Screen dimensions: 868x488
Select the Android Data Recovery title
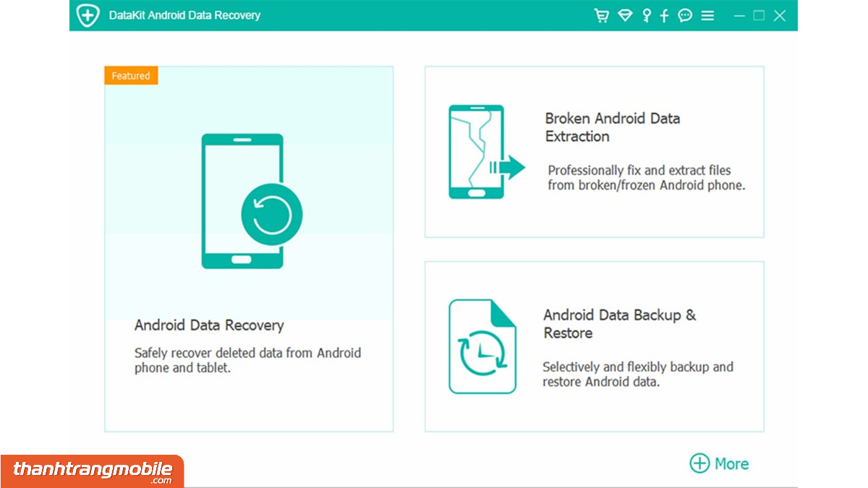point(209,325)
